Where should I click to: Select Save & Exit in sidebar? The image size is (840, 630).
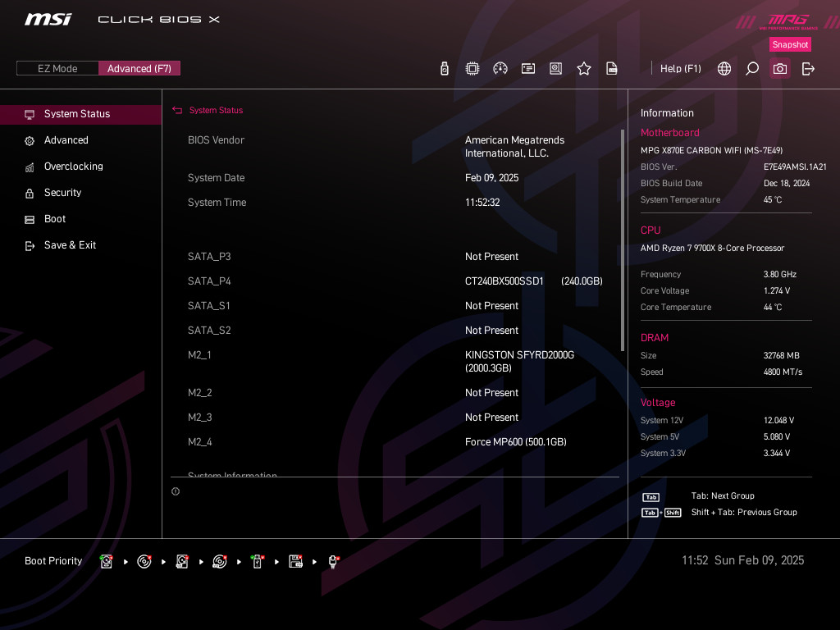click(70, 245)
